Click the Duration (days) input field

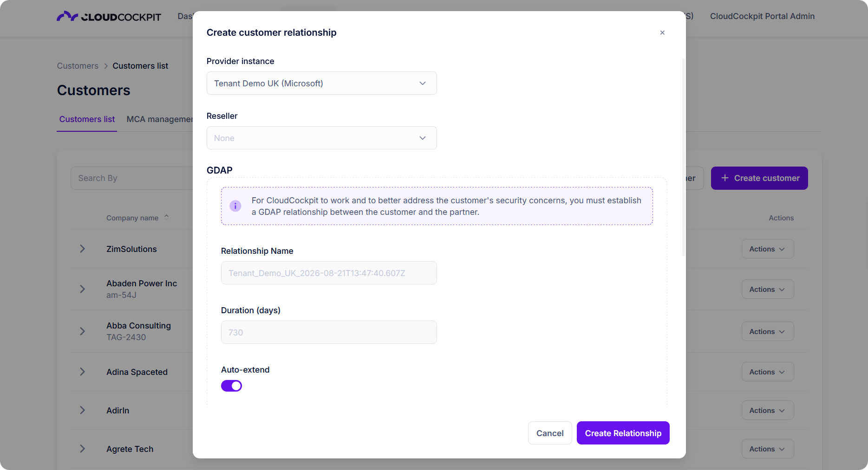[329, 332]
